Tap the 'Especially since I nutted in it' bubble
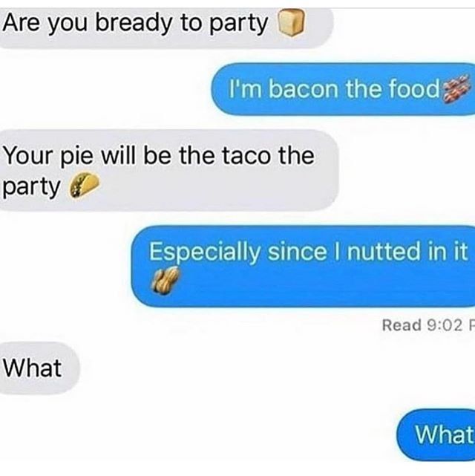Image resolution: width=475 pixels, height=476 pixels. point(304,267)
